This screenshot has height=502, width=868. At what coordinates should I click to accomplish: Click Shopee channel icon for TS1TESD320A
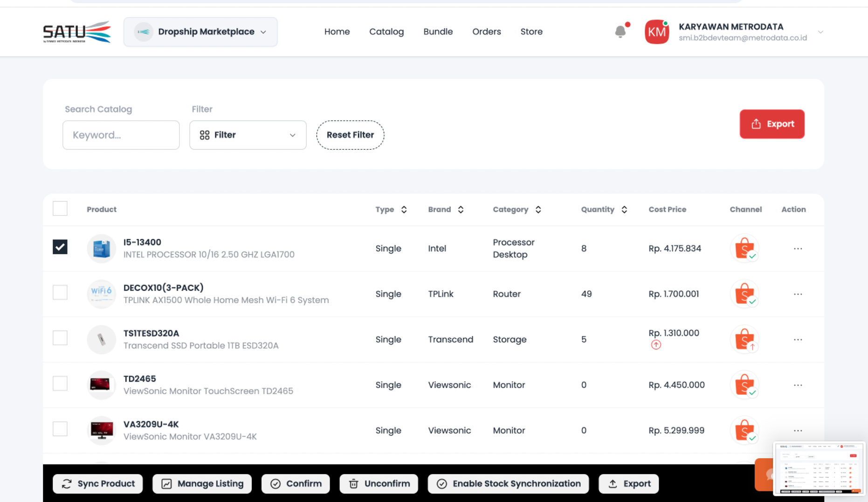click(x=744, y=340)
